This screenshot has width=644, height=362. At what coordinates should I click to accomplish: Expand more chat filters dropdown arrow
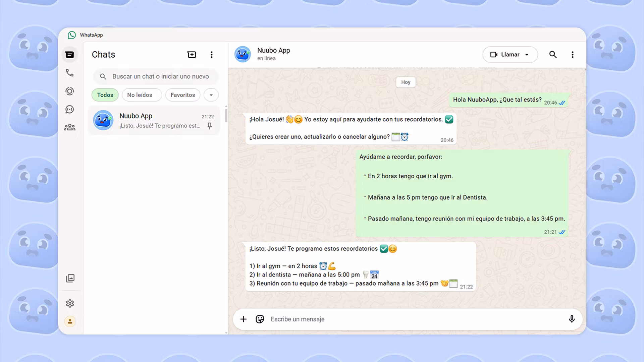pos(211,95)
